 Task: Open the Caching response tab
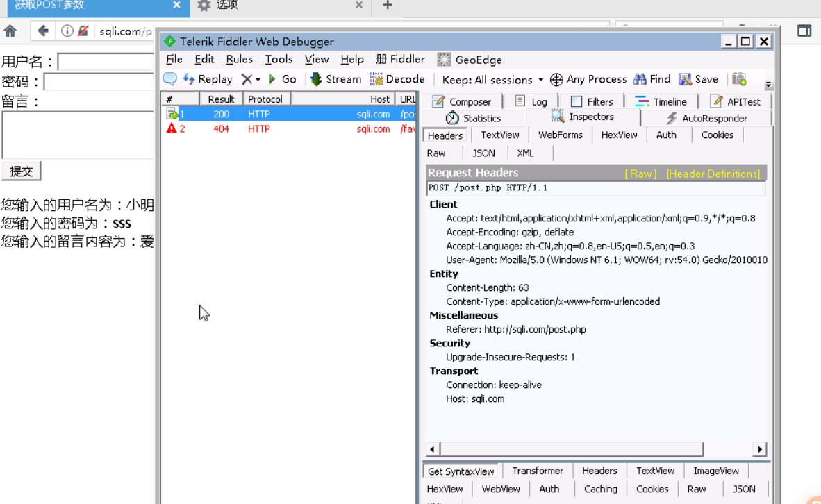pos(601,489)
